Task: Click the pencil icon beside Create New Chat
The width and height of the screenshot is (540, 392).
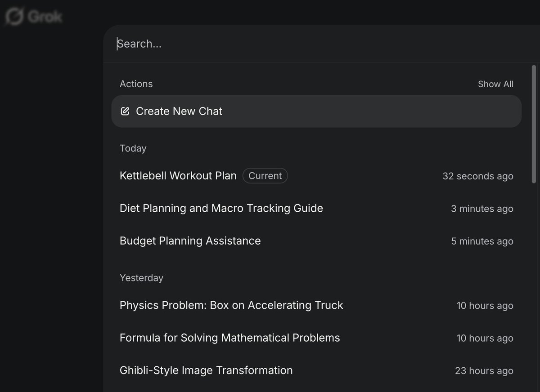Action: pyautogui.click(x=125, y=111)
